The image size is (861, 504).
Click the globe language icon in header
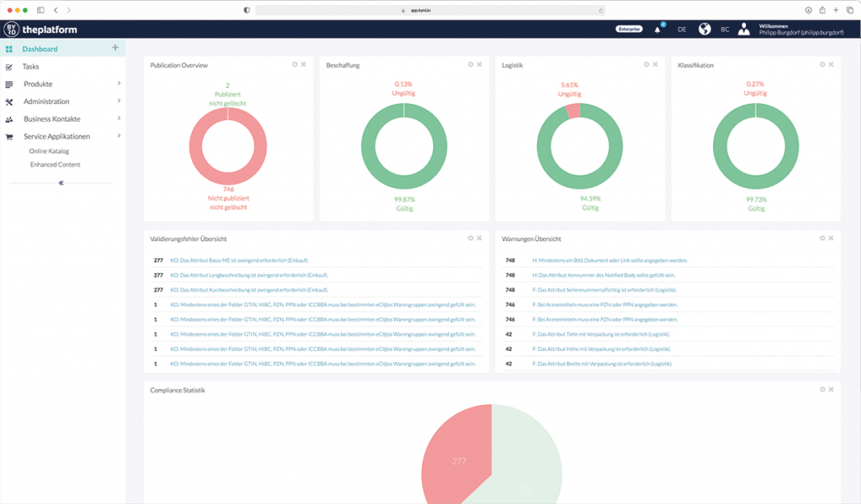[x=703, y=28]
